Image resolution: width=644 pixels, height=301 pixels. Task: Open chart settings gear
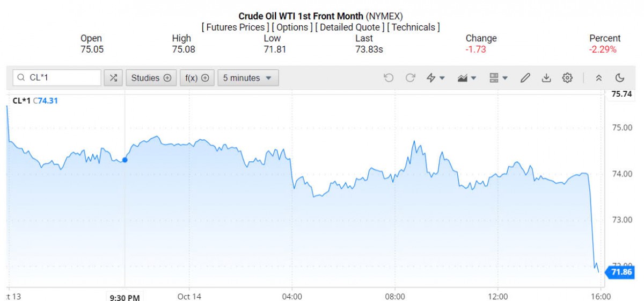click(x=567, y=78)
